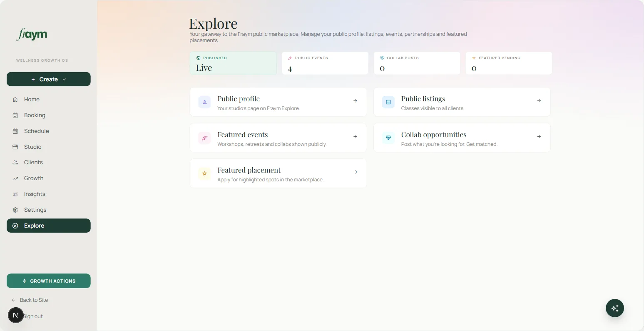Click 'Your studio's page on Fraym Explore.' text

coord(259,108)
